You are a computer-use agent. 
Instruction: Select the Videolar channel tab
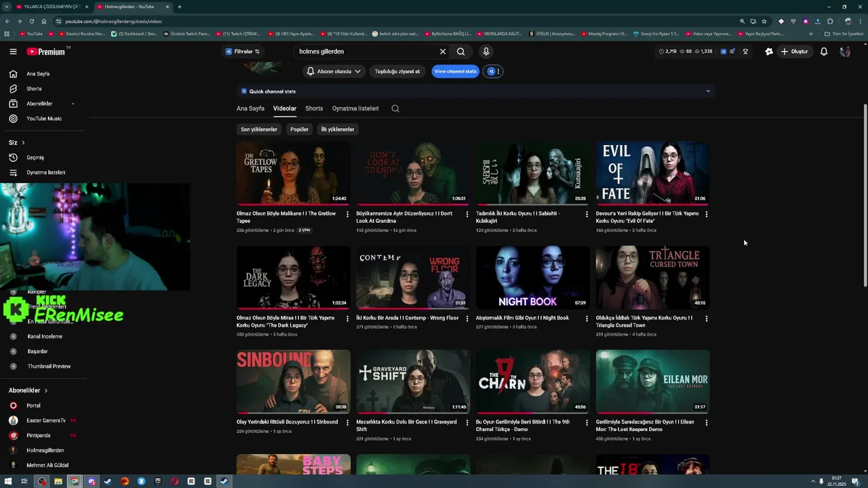[x=285, y=108]
